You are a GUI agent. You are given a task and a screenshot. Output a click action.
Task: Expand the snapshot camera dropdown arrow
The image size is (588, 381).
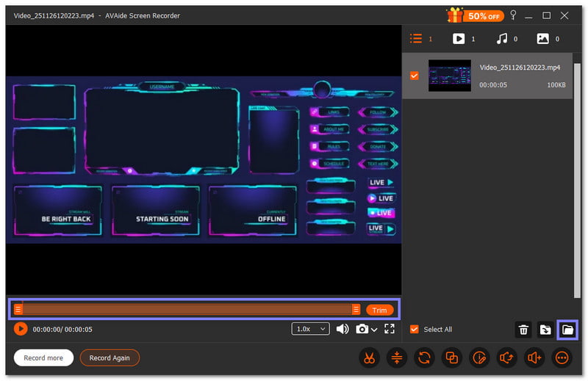click(x=375, y=330)
